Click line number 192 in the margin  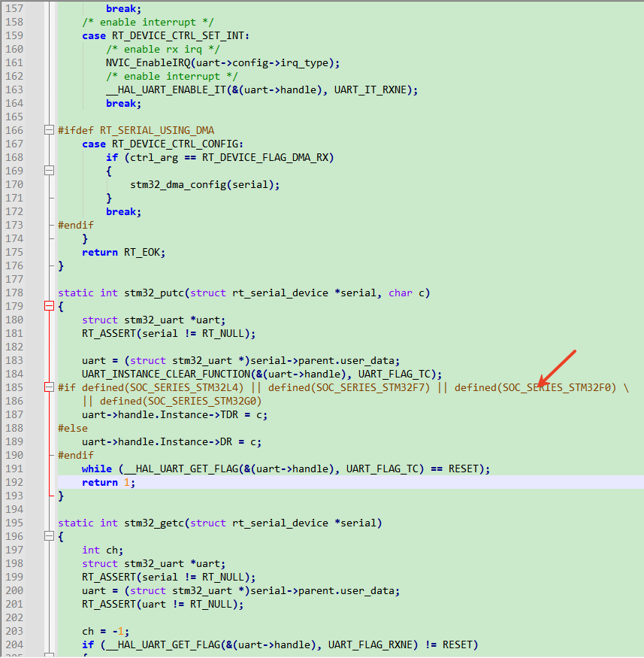coord(14,482)
